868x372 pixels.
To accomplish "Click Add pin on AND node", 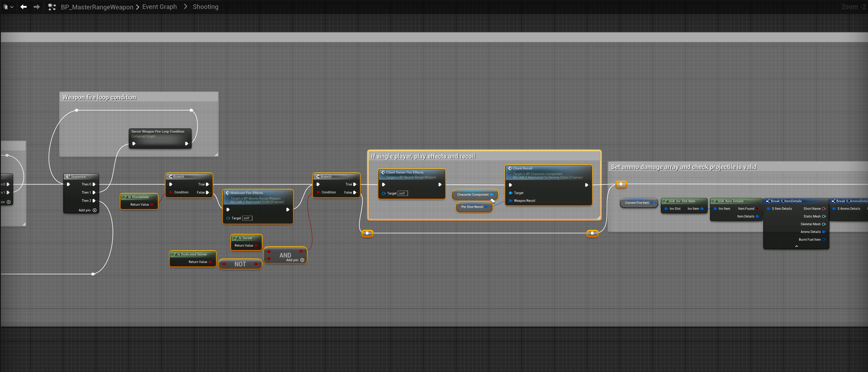I will click(x=302, y=260).
